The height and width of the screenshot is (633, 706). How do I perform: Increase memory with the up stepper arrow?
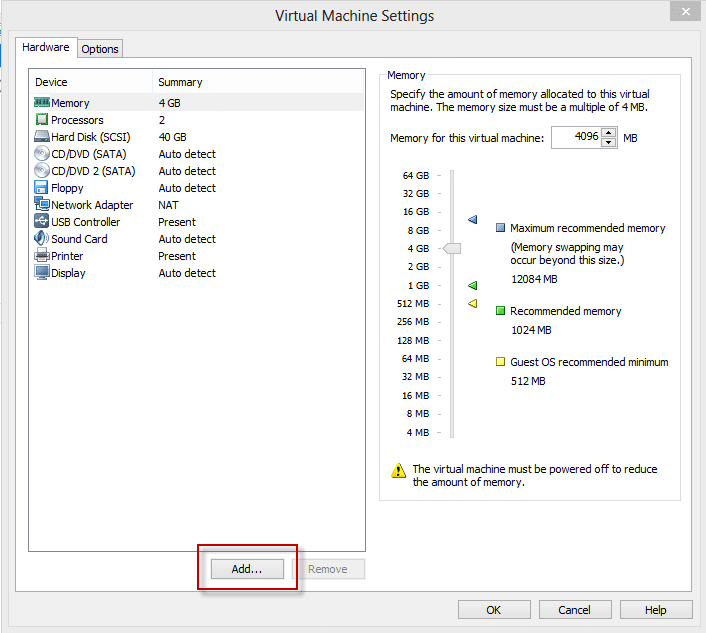608,133
